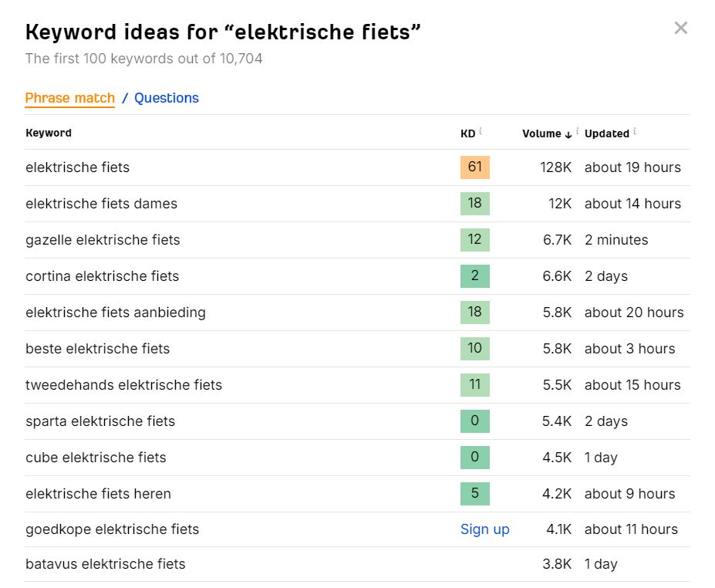Select keyword "elektrische fiets" in first row
Screen dimensions: 715x588
coord(78,167)
